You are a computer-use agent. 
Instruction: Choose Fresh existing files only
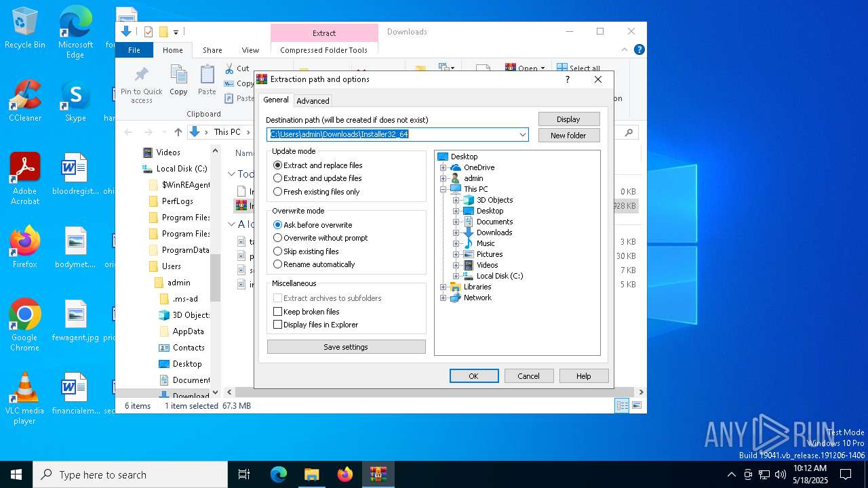[316, 192]
